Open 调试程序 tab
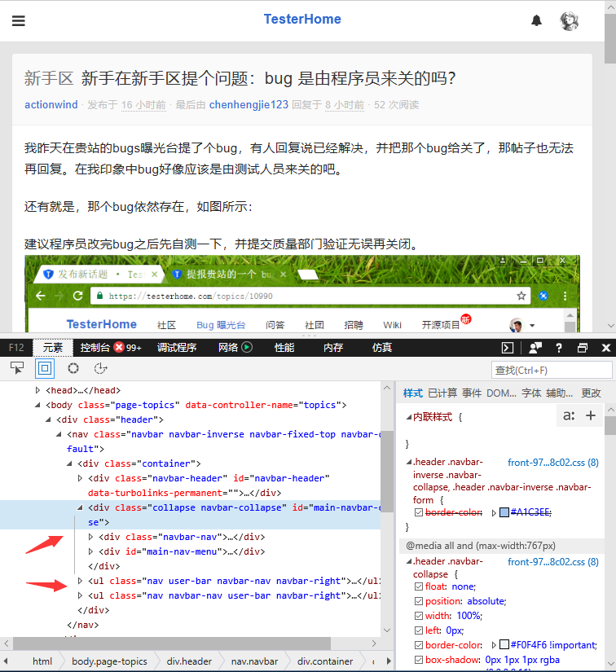This screenshot has width=616, height=672. click(177, 348)
